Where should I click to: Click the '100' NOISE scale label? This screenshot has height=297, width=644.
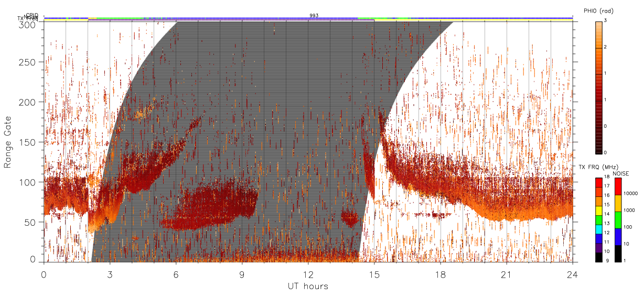tap(628, 227)
